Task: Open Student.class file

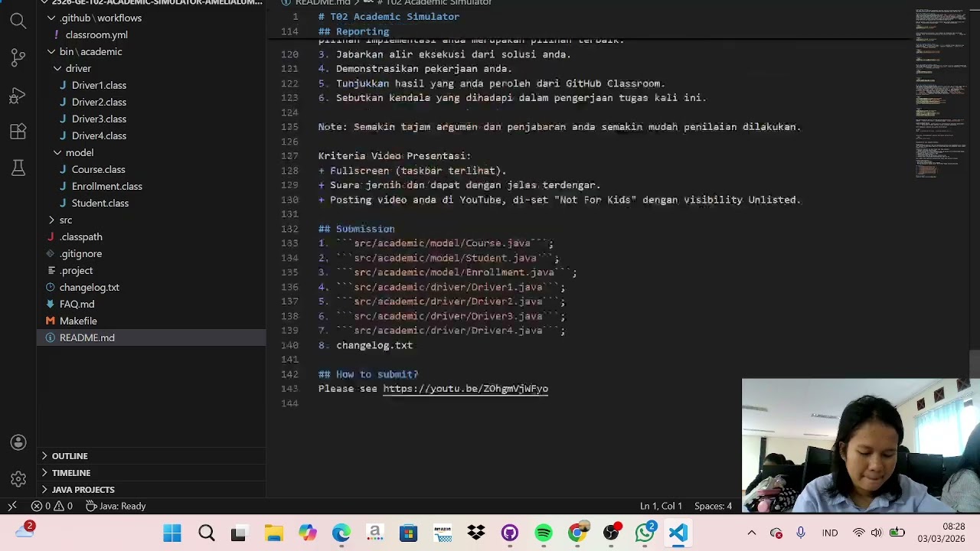Action: (151, 203)
